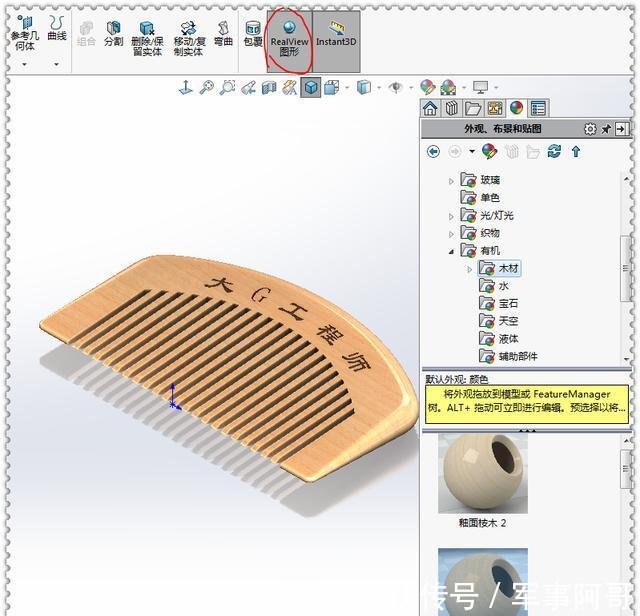Open the 参考几何体 reference geometry tool

25,34
